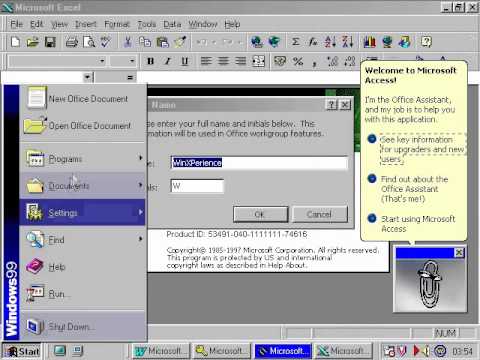Click the New workbook icon
The height and width of the screenshot is (360, 480).
coord(15,42)
